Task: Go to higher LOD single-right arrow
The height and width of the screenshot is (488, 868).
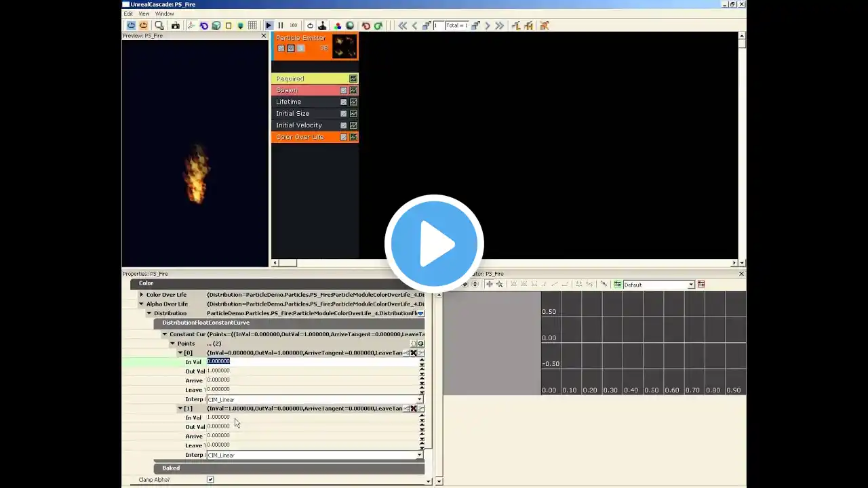Action: (488, 26)
